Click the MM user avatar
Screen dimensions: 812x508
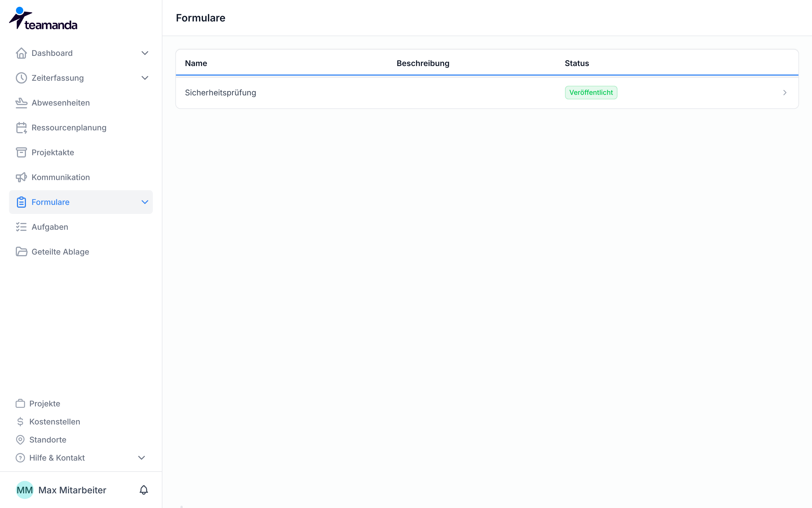click(25, 490)
